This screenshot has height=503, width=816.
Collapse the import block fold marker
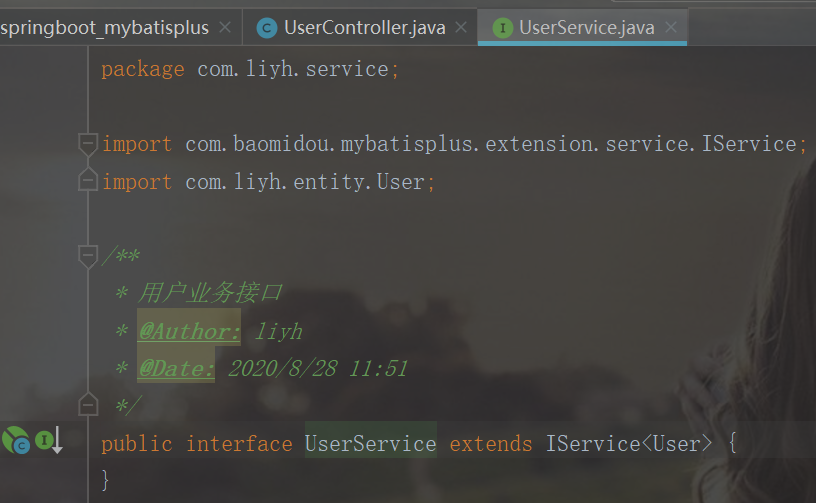click(x=88, y=144)
